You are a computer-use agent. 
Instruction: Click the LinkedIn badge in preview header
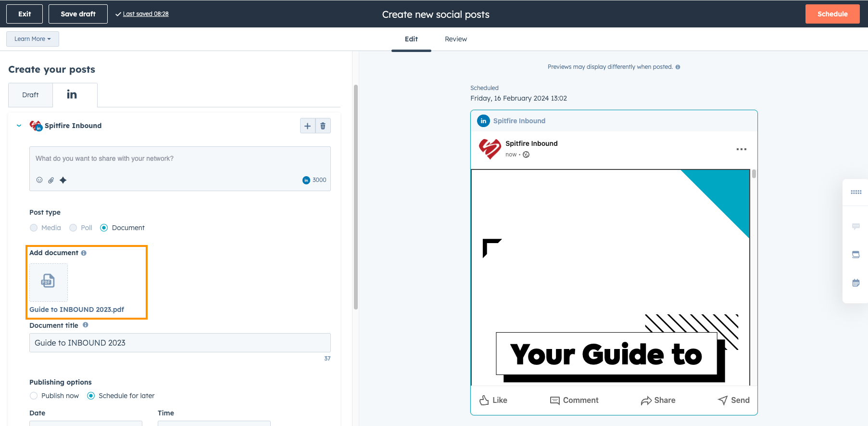(483, 121)
